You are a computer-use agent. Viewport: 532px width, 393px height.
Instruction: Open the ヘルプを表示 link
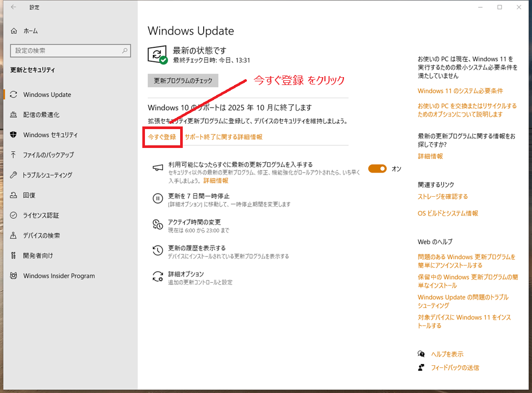[x=447, y=354]
